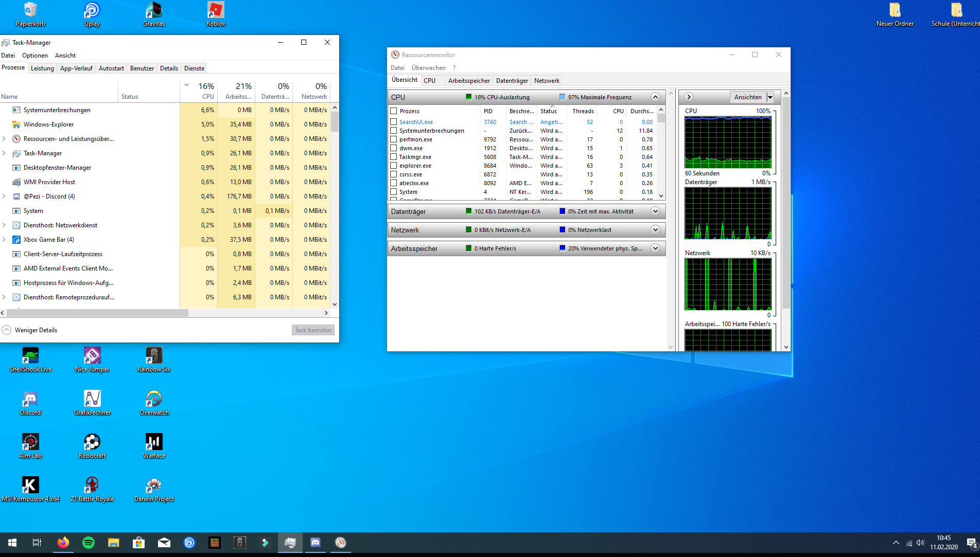This screenshot has height=557, width=980.
Task: Check the perfmon.exe process checkbox
Action: tap(394, 139)
